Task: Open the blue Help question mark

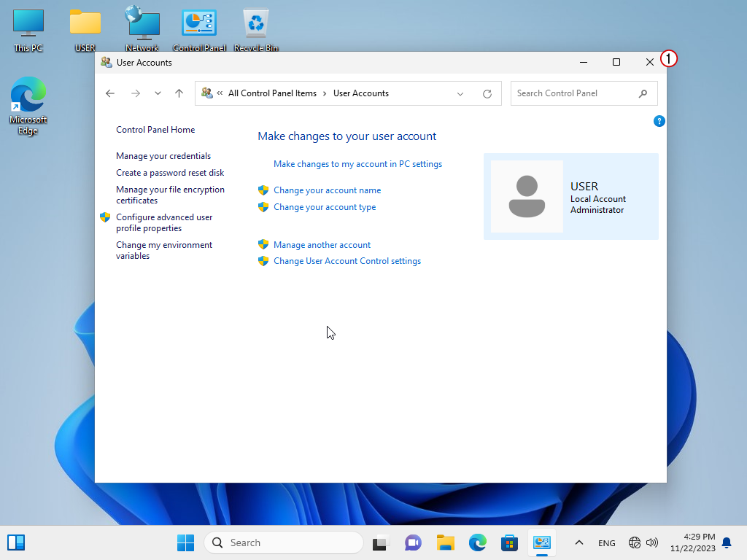Action: tap(659, 121)
